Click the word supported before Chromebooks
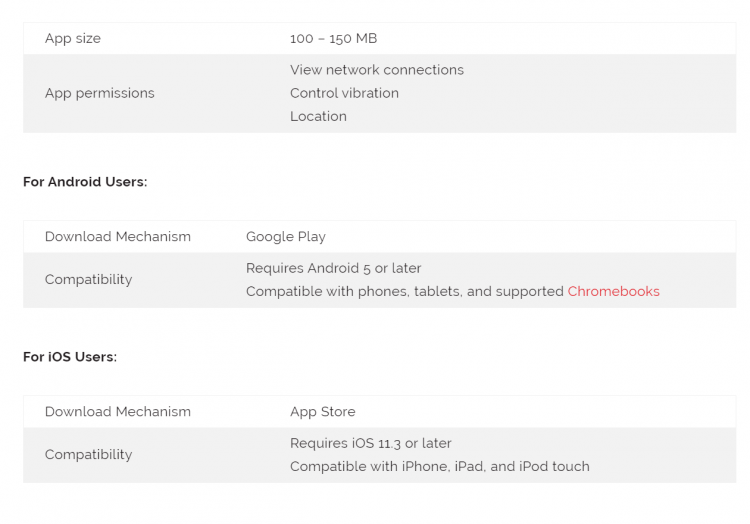 point(529,292)
